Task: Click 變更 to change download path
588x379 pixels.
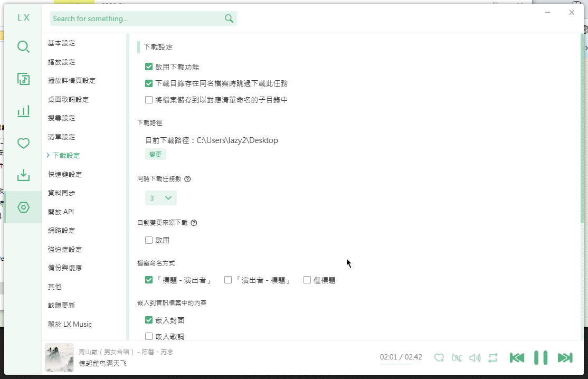Action: coord(156,155)
